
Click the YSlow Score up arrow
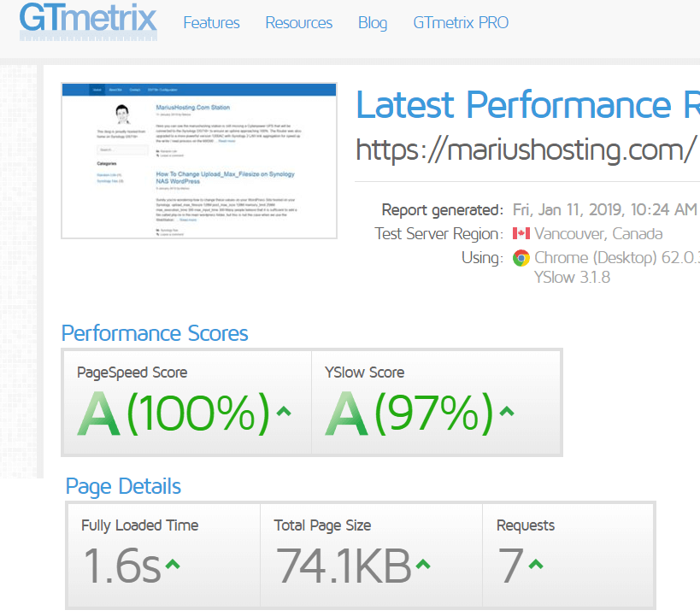[x=507, y=411]
